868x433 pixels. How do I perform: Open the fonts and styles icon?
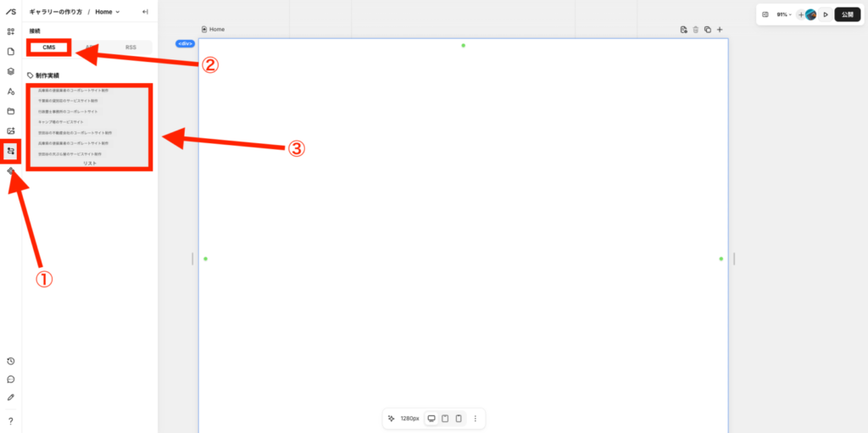(10, 92)
